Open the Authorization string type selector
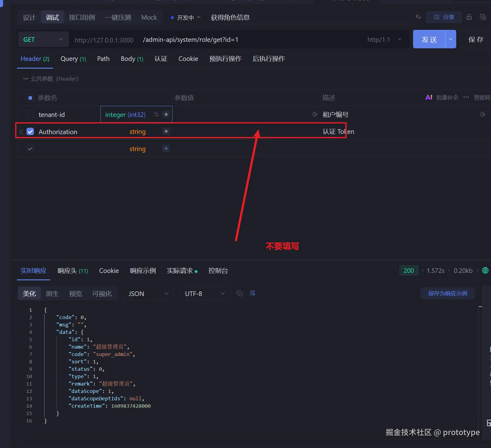491x448 pixels. coord(137,132)
